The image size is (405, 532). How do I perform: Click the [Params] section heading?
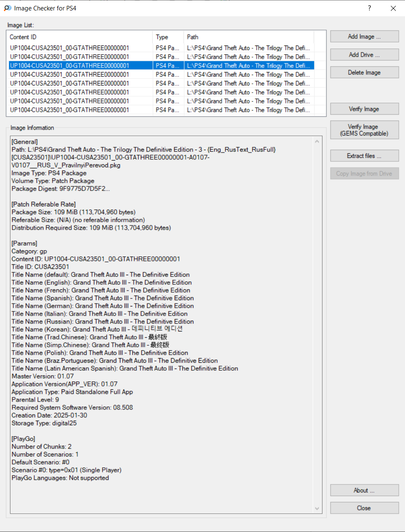point(24,243)
